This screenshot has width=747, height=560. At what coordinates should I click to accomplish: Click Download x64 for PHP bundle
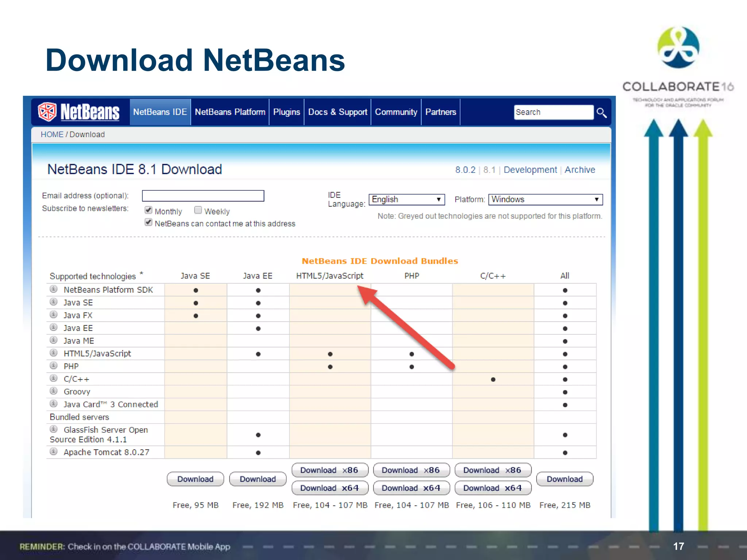[x=411, y=488]
